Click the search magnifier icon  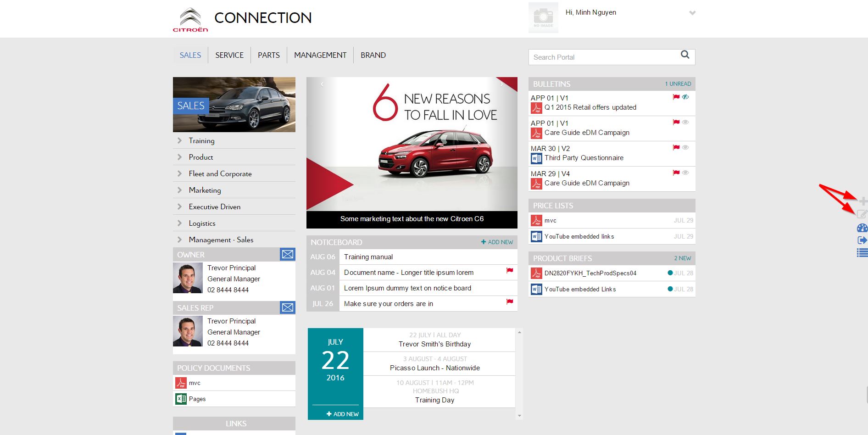[x=685, y=55]
